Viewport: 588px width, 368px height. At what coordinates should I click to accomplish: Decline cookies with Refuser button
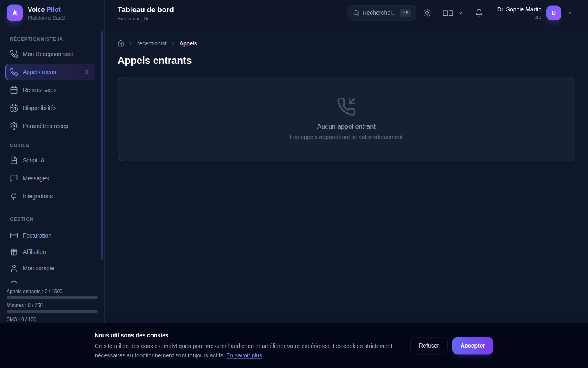coord(429,346)
